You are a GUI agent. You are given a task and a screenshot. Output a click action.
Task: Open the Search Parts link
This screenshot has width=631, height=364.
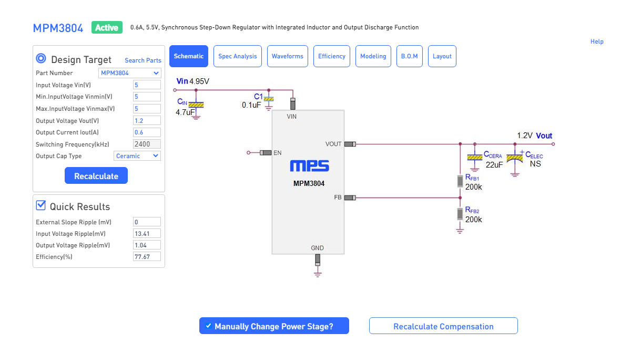point(143,60)
